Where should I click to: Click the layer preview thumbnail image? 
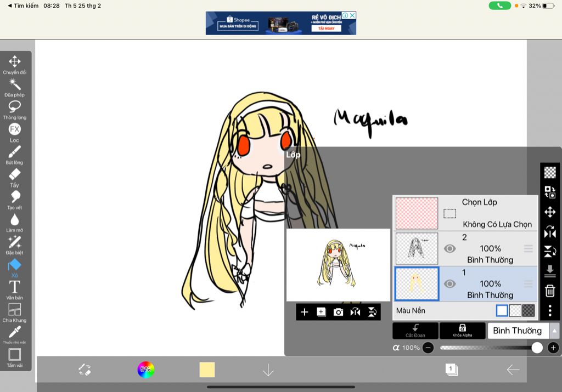click(338, 265)
